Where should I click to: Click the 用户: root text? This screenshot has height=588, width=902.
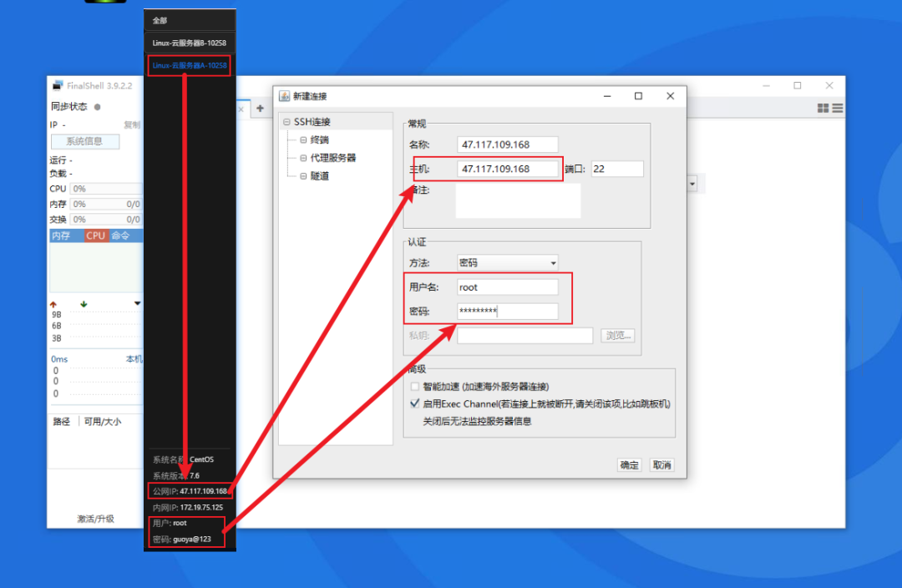click(x=170, y=523)
